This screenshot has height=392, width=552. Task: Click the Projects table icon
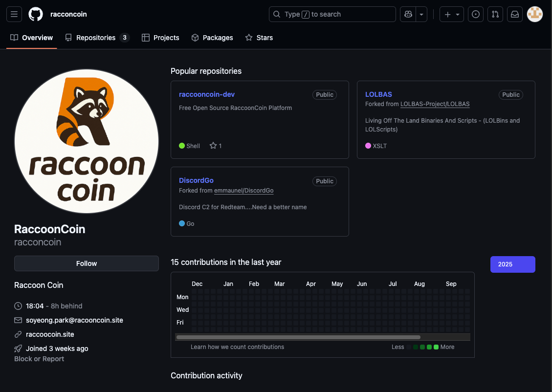pyautogui.click(x=145, y=38)
